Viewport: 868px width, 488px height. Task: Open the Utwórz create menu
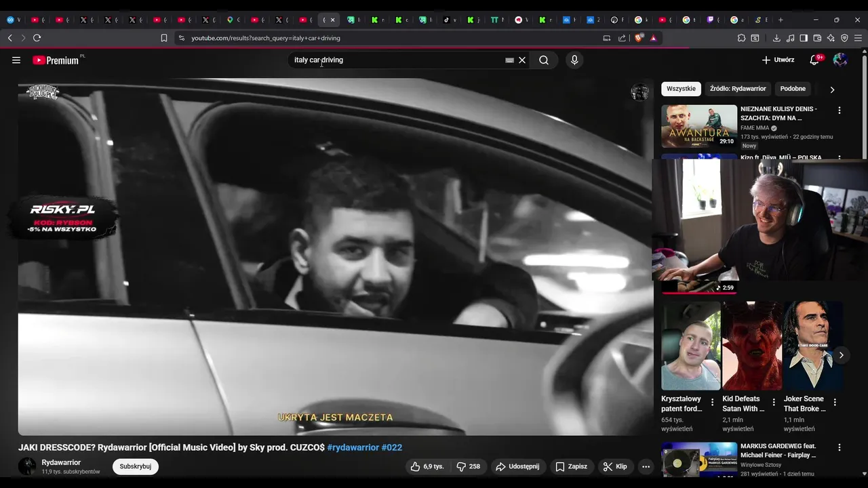pyautogui.click(x=778, y=60)
